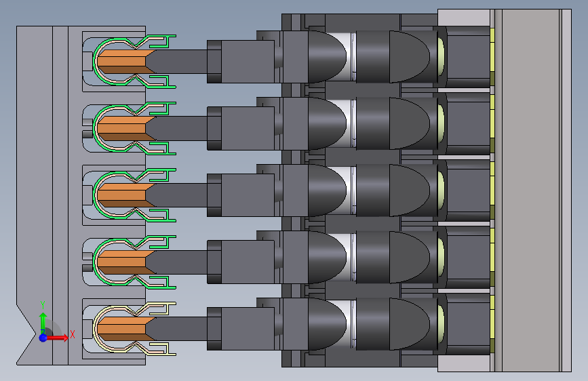Select the large light-grey panel on the right
Screen dimensions: 588x381
click(x=530, y=190)
